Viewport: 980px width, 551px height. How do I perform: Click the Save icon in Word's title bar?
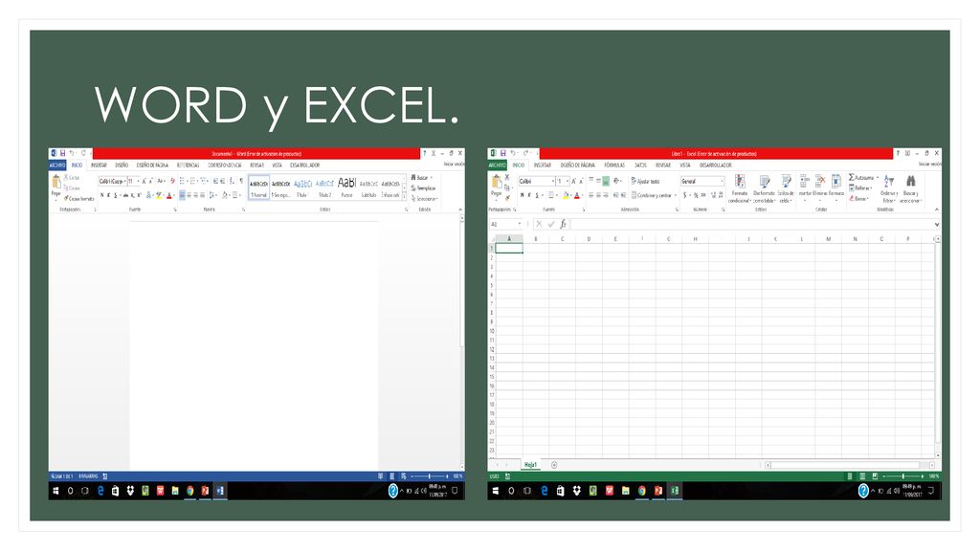click(x=62, y=153)
